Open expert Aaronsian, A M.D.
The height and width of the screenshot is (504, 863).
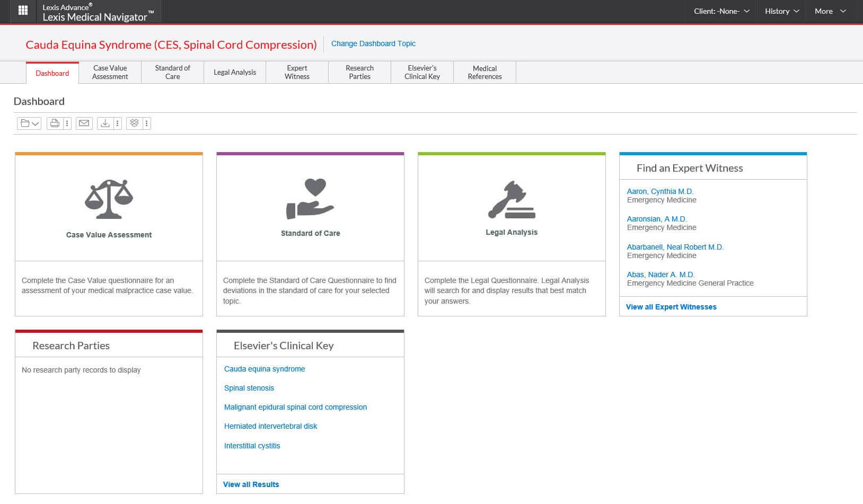point(657,219)
